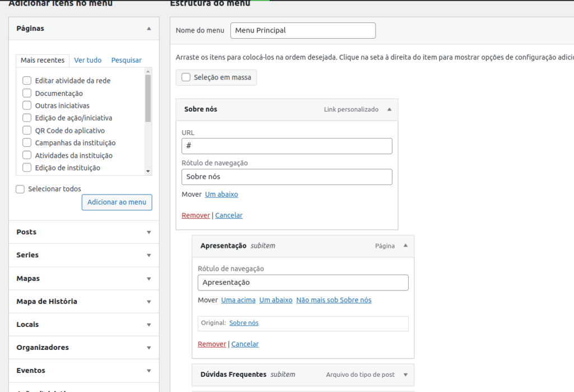Click the Nome do menu text field
The image size is (574, 392).
[x=303, y=30]
